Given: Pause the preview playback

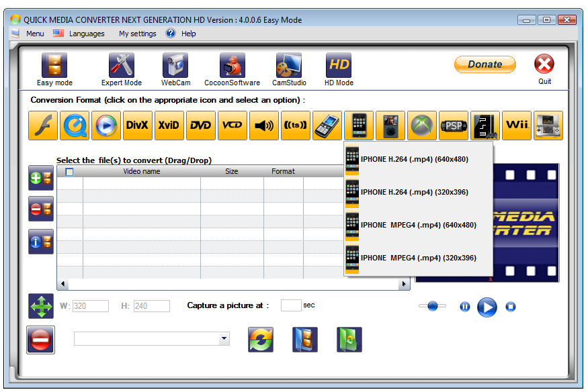Looking at the screenshot, I should pos(464,307).
